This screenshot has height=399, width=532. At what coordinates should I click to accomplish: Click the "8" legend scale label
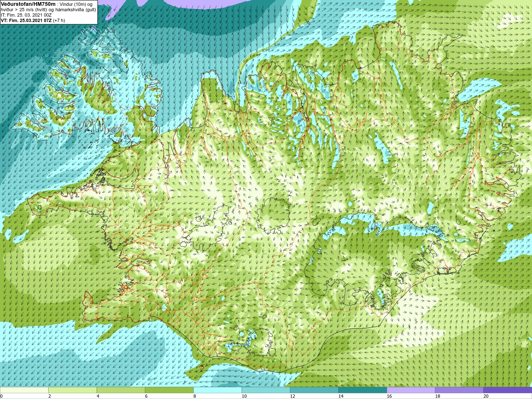pyautogui.click(x=195, y=396)
